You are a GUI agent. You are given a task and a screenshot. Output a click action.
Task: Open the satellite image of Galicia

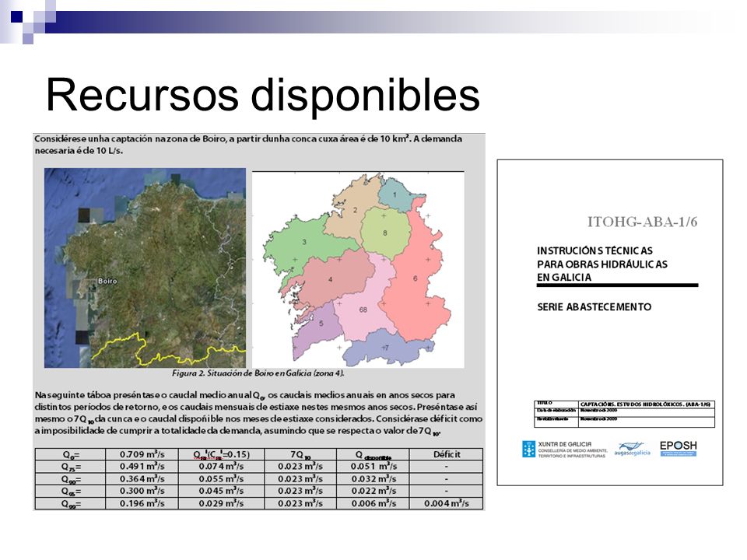145,268
